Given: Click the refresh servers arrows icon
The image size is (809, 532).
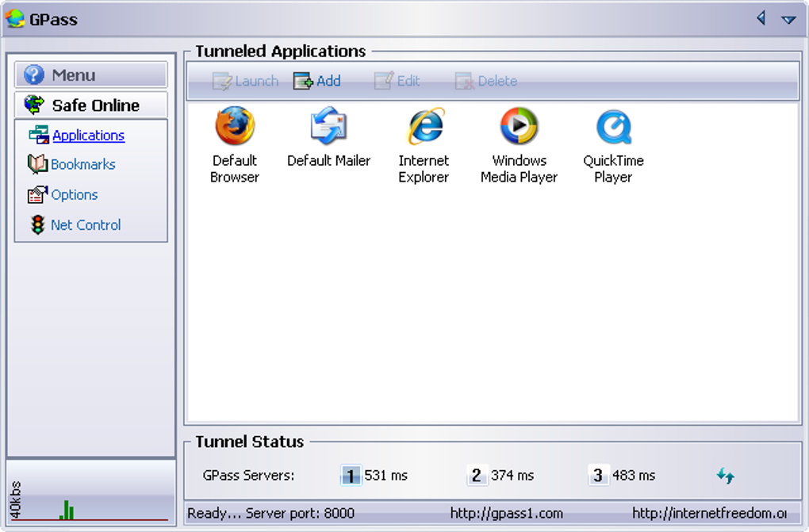Looking at the screenshot, I should tap(726, 475).
